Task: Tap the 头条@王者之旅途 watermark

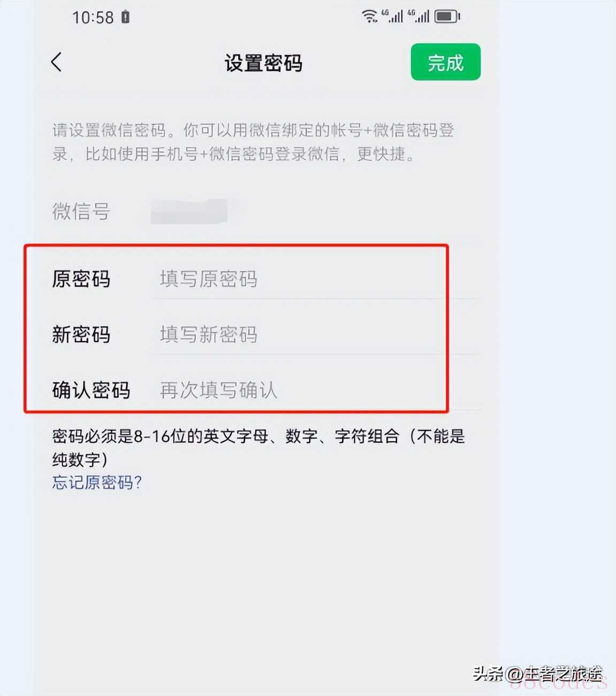Action: click(x=538, y=674)
